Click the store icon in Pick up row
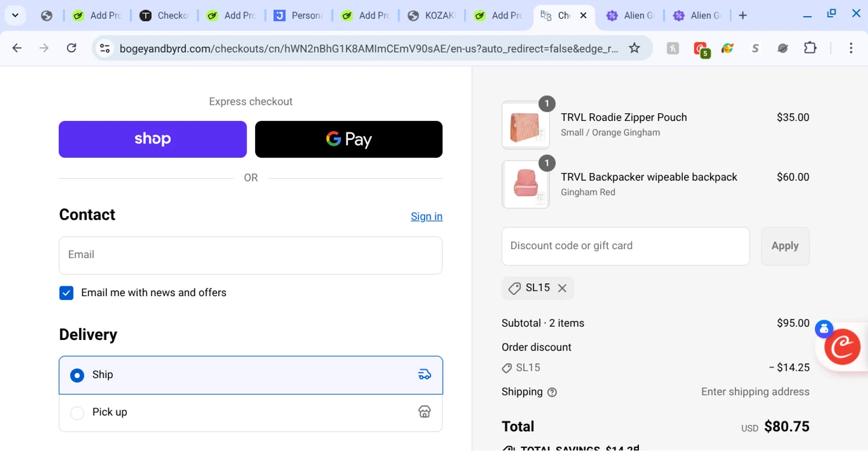Screen dimensions: 868x451 point(425,412)
